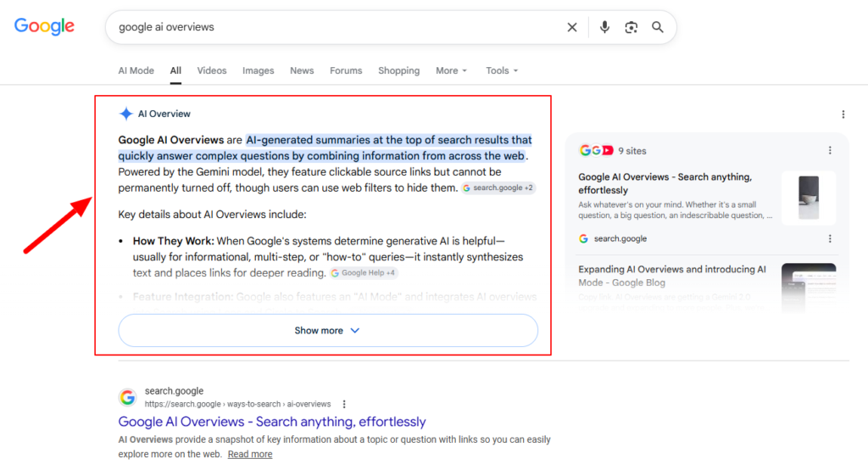Click the highlighted AI-generated summaries text
Image resolution: width=868 pixels, height=470 pixels.
click(325, 148)
